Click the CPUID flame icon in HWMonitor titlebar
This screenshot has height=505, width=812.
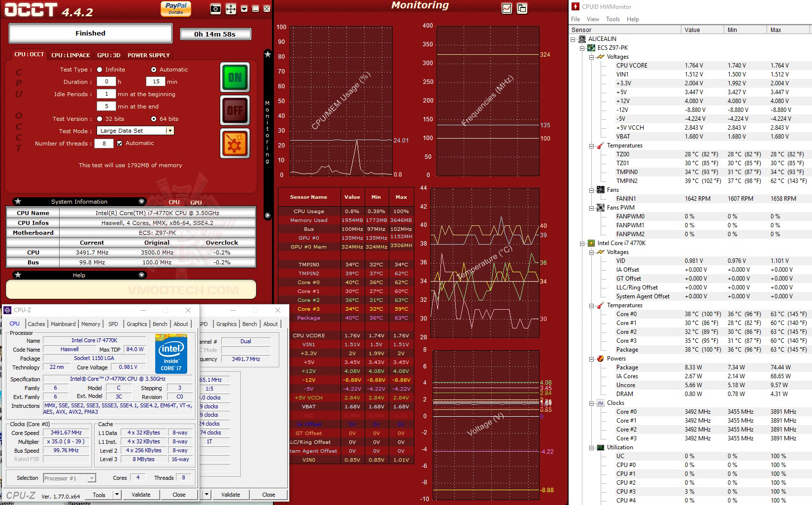point(575,6)
